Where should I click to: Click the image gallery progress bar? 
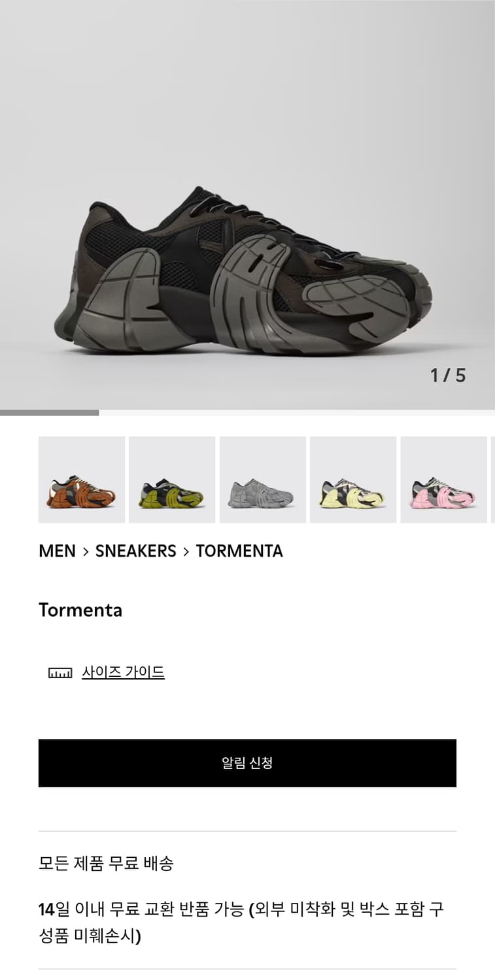247,413
